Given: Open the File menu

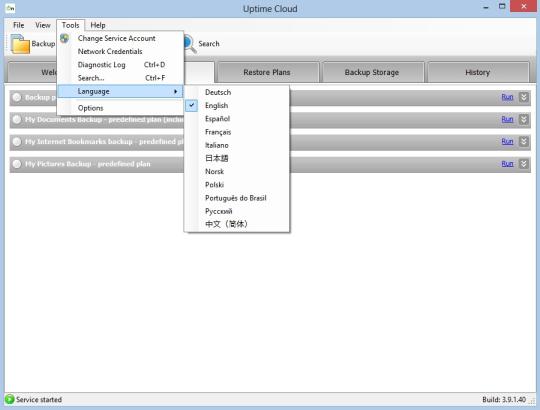Looking at the screenshot, I should tap(19, 25).
